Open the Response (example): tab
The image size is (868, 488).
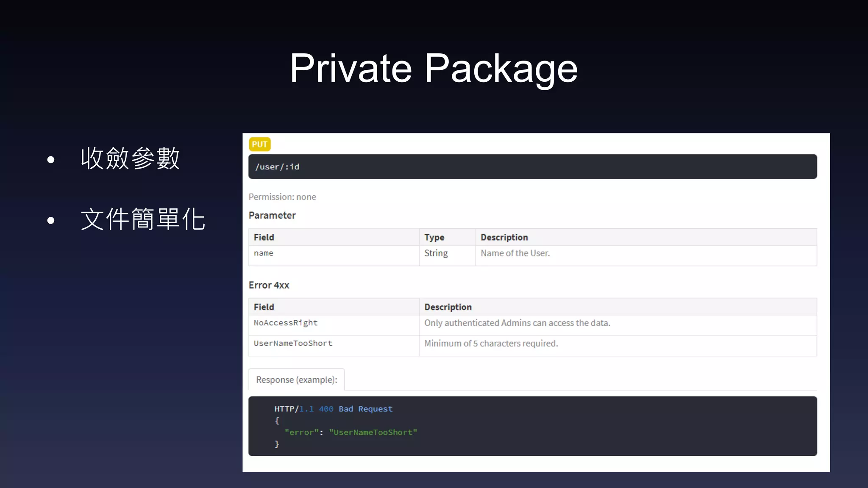click(296, 380)
